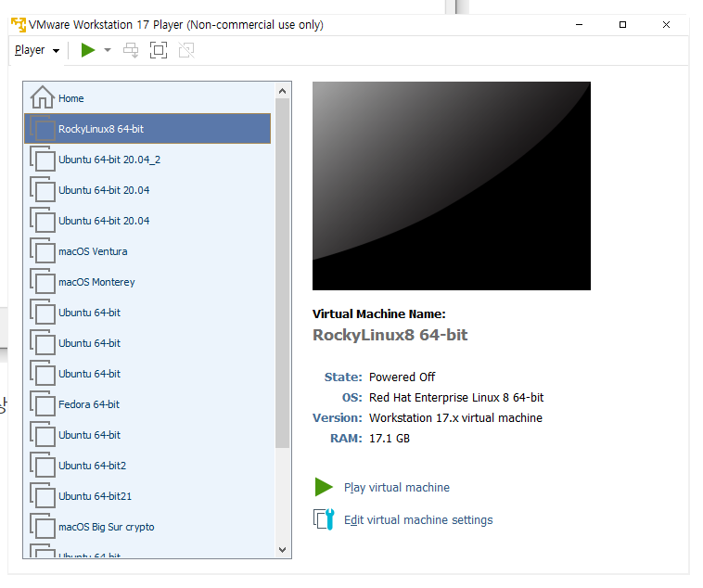Close the VMware Player window
The width and height of the screenshot is (703, 588).
click(x=666, y=25)
